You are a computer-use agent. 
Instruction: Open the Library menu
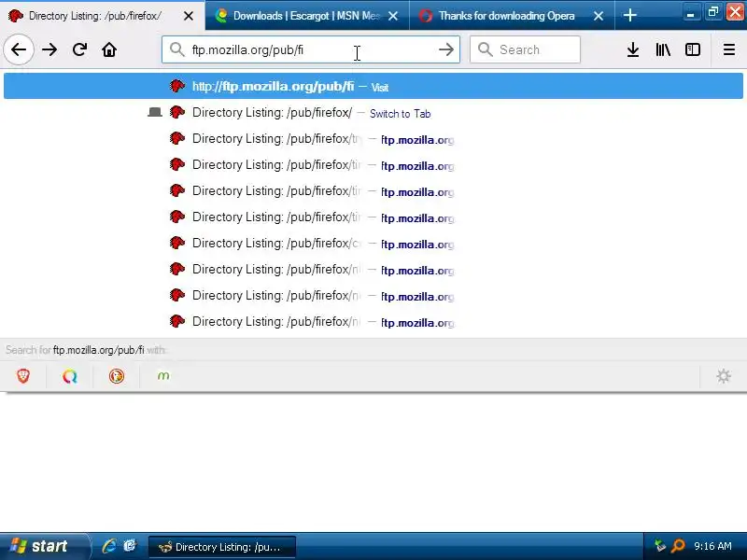663,49
